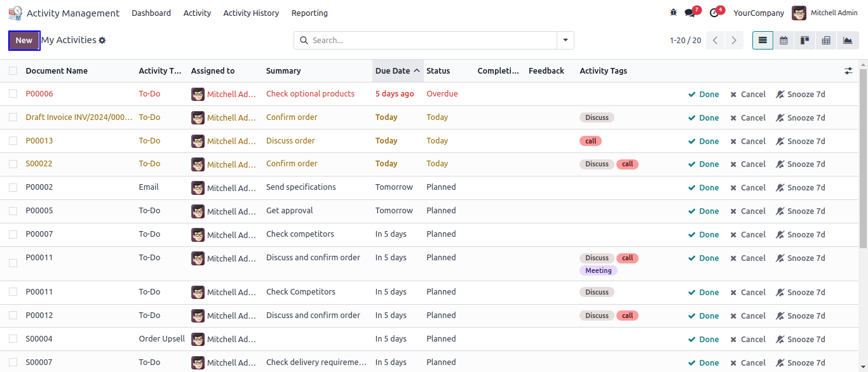Click the gear icon beside My Activities
This screenshot has width=868, height=372.
[102, 41]
